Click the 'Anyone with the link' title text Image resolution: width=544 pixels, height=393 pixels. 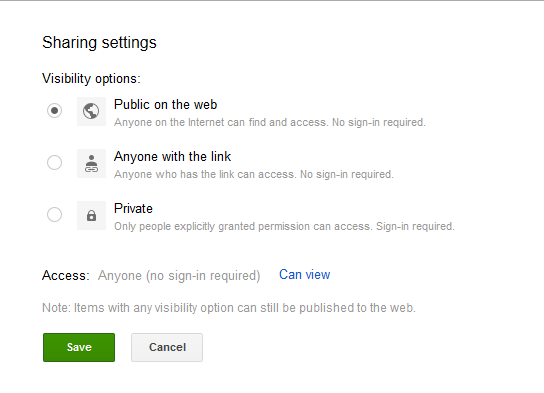click(172, 156)
